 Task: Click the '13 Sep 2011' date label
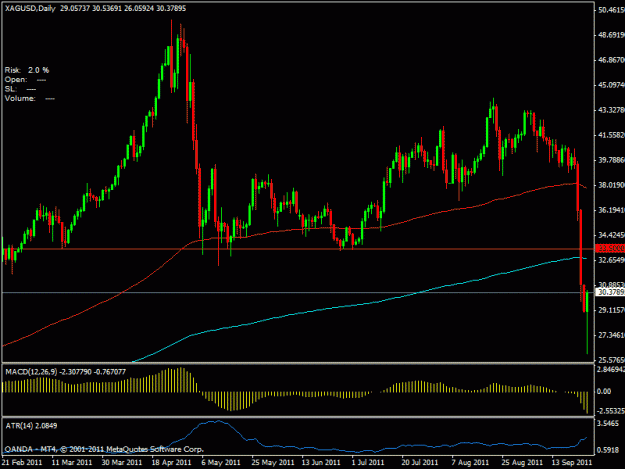point(572,462)
